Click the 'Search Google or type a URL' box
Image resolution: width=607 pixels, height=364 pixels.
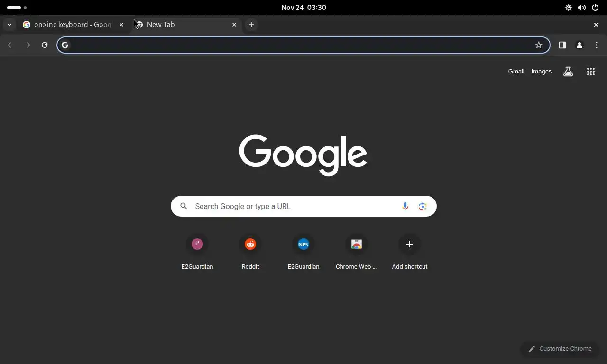coord(303,206)
